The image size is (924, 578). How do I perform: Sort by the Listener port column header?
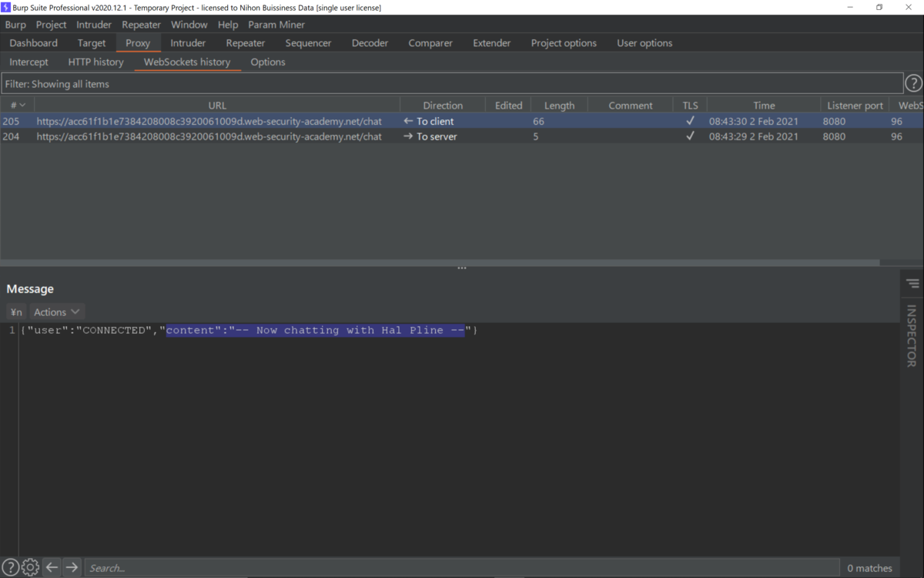855,106
